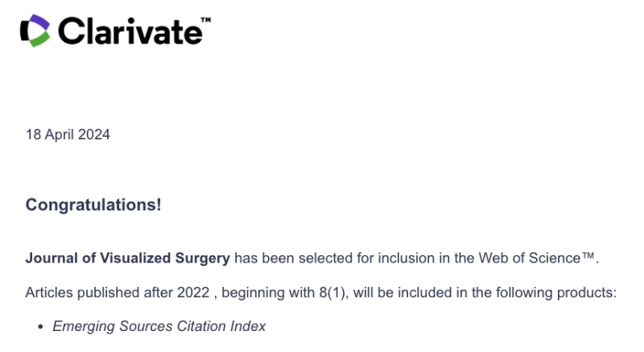Click the words Web of Science
The height and width of the screenshot is (352, 644).
530,258
